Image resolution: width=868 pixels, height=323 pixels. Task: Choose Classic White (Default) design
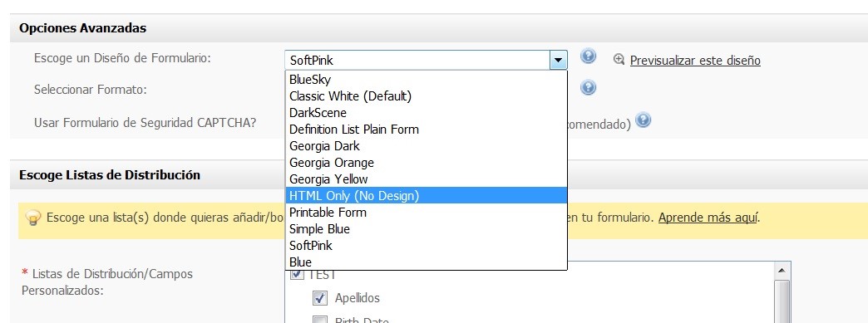(x=427, y=95)
